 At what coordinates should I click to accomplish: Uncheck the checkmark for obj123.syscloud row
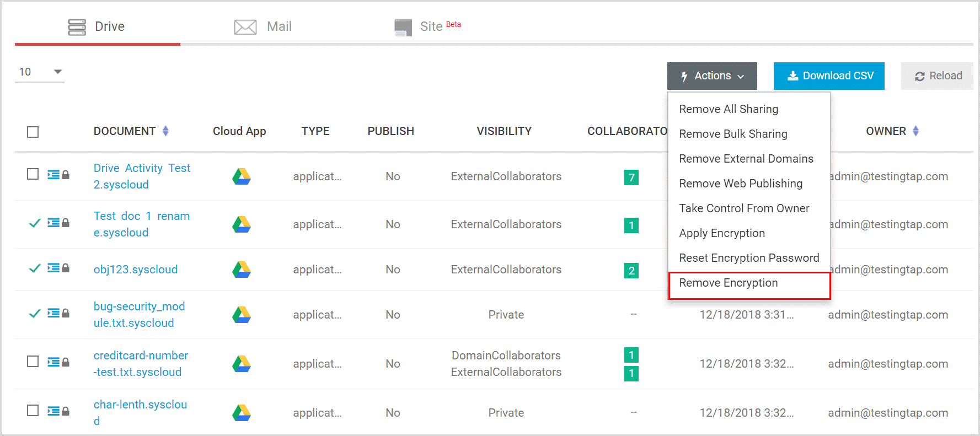tap(34, 268)
